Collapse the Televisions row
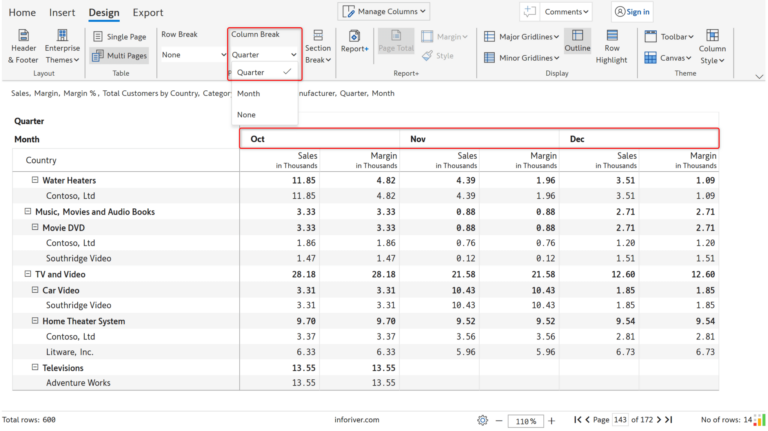Viewport: 768px width, 431px height. point(35,367)
